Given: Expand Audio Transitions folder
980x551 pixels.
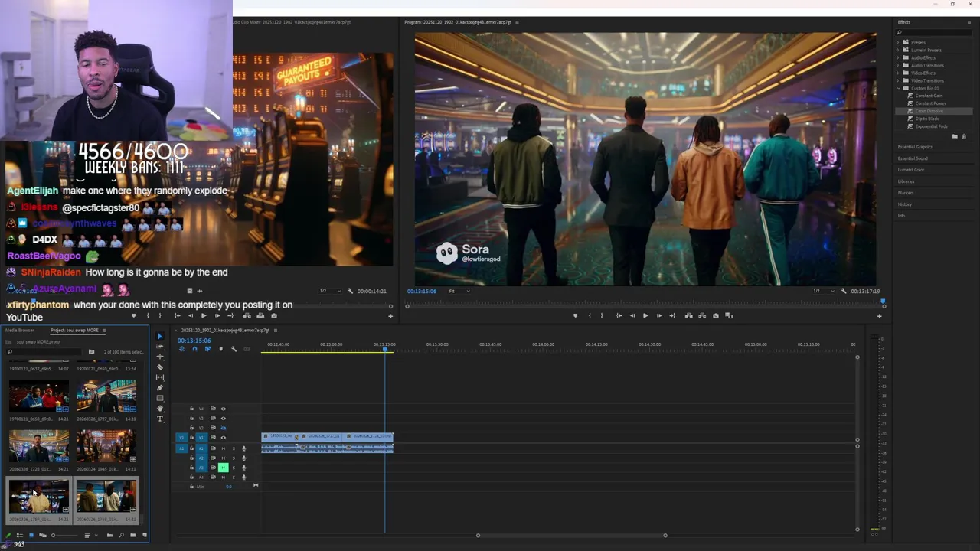Looking at the screenshot, I should [x=900, y=65].
